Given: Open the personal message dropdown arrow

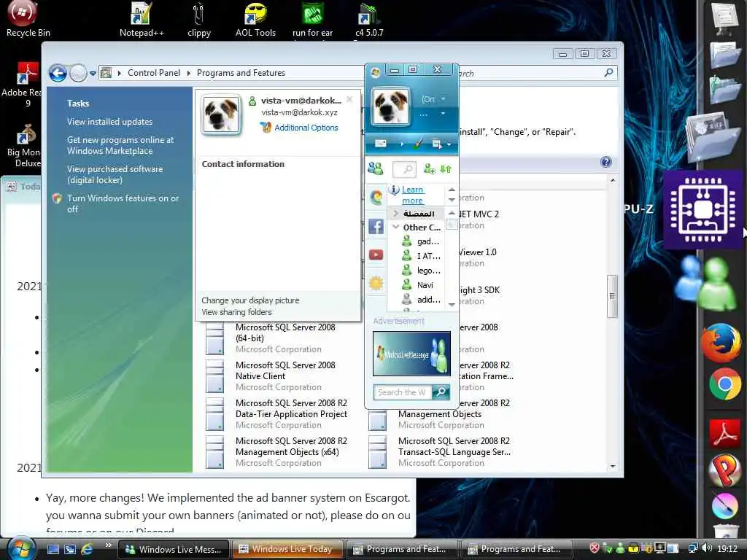Looking at the screenshot, I should tap(443, 113).
